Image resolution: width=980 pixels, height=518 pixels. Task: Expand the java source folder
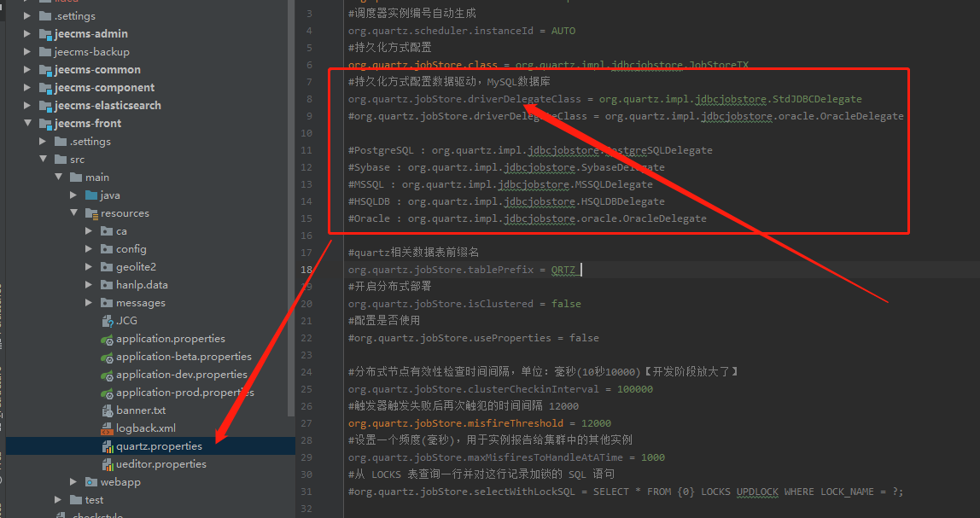73,195
